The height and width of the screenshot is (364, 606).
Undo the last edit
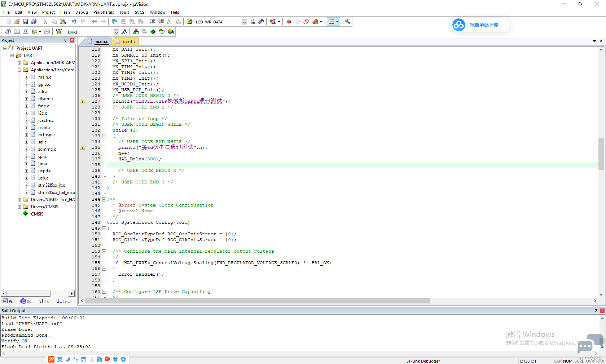pos(74,22)
